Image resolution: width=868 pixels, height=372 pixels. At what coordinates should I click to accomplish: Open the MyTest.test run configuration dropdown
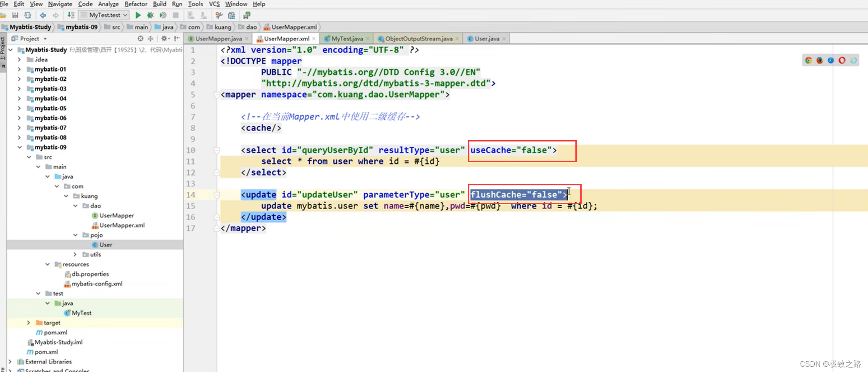104,15
